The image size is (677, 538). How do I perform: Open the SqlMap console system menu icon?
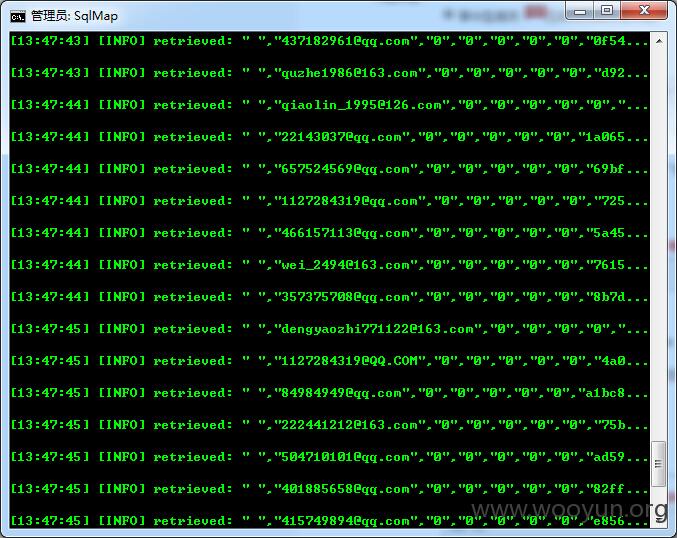point(18,17)
